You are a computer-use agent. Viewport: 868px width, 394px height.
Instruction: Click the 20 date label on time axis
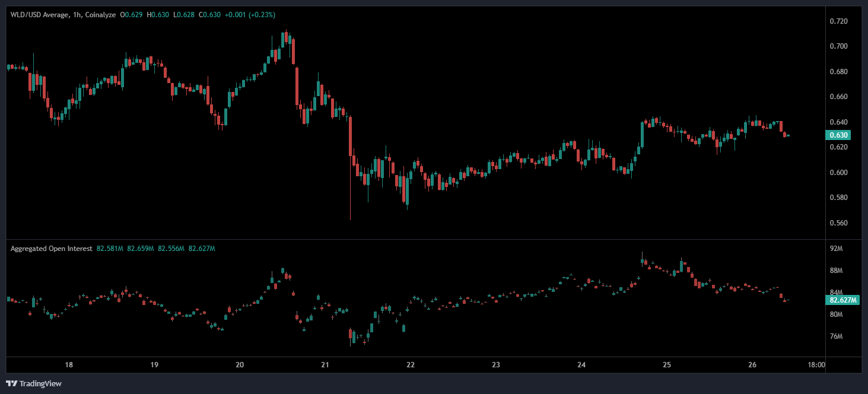240,365
